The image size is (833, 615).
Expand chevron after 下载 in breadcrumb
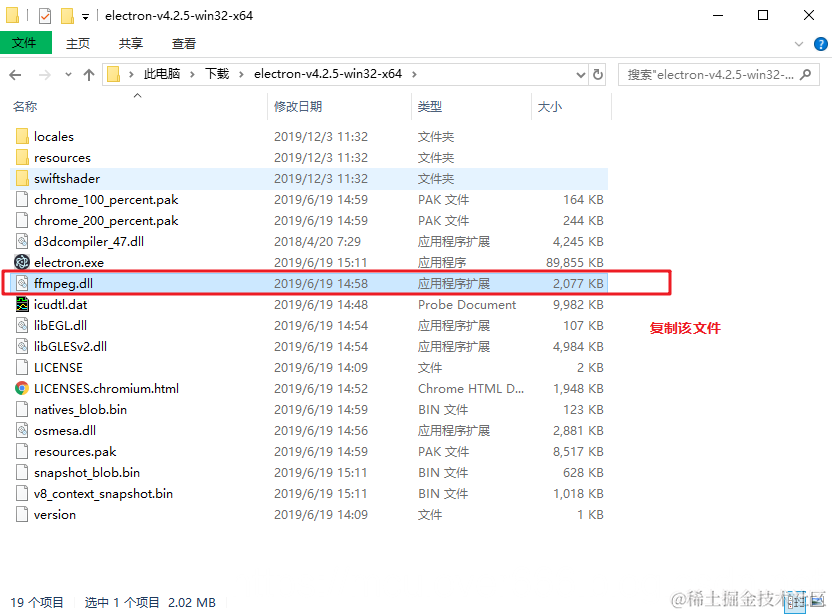[241, 74]
